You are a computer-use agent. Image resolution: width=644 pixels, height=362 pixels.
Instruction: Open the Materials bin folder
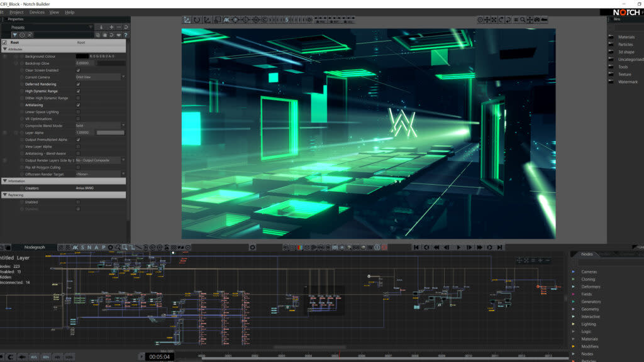coord(626,37)
